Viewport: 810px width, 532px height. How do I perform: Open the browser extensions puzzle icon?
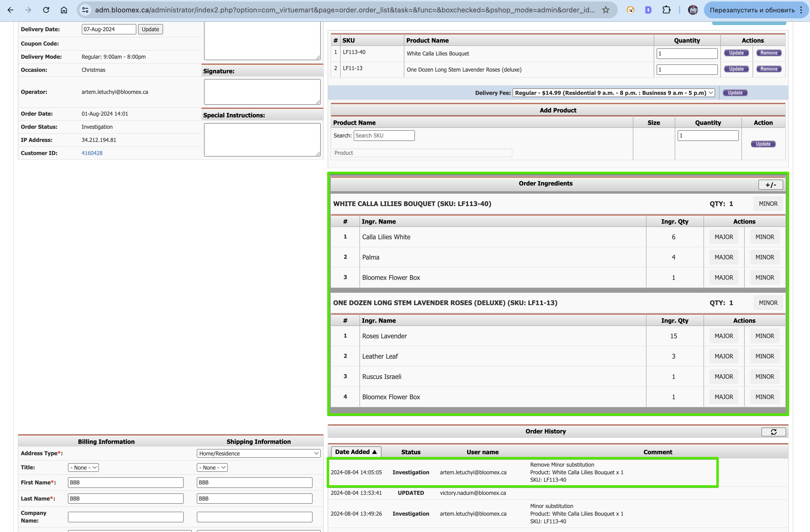tap(666, 10)
